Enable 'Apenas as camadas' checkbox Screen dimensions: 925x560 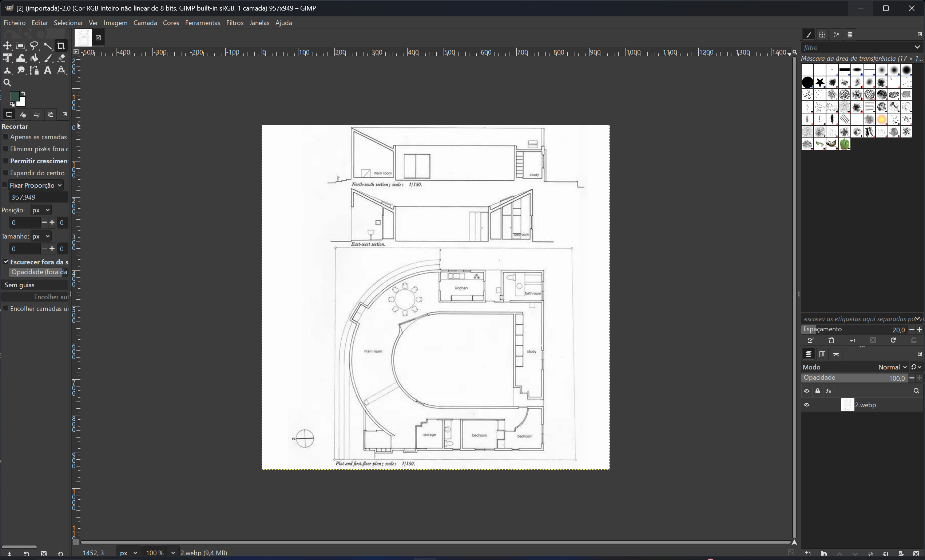(x=5, y=137)
